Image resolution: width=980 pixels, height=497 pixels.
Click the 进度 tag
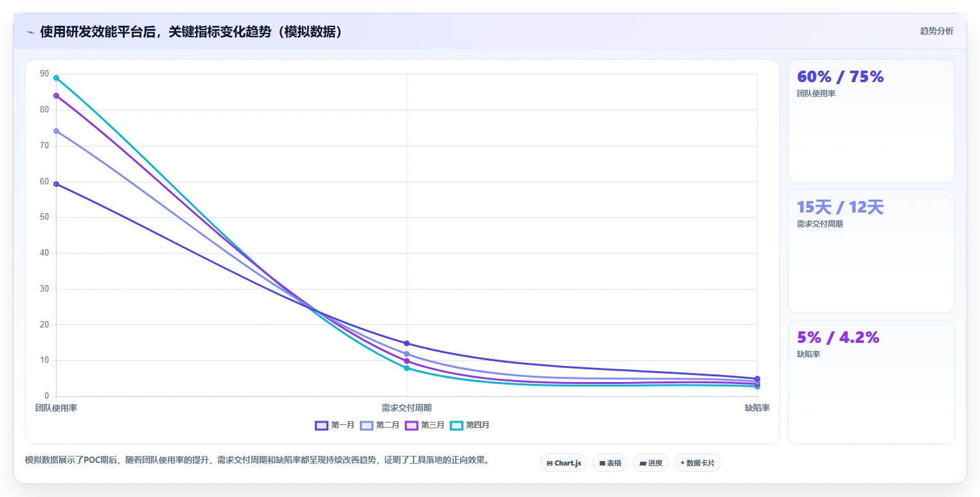point(651,463)
